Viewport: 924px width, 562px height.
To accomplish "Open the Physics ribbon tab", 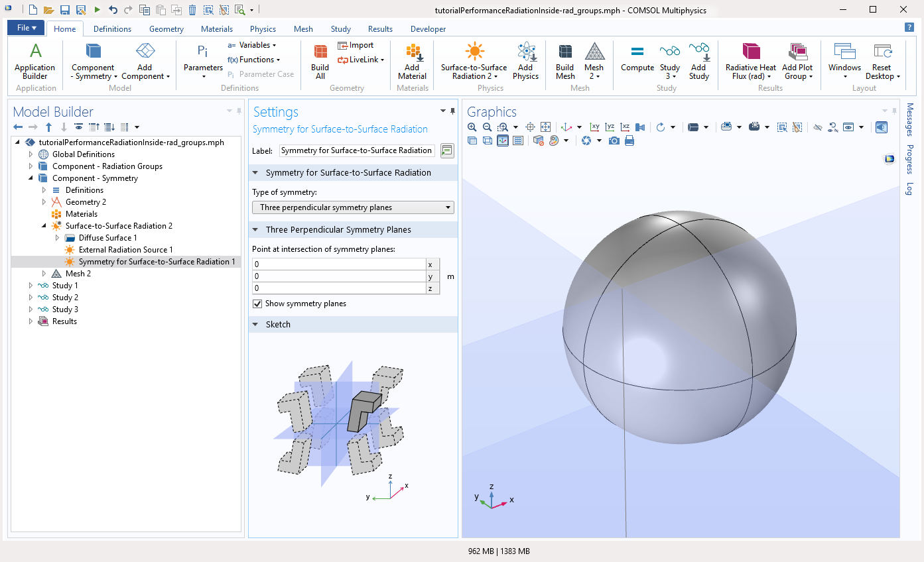I will (x=263, y=28).
